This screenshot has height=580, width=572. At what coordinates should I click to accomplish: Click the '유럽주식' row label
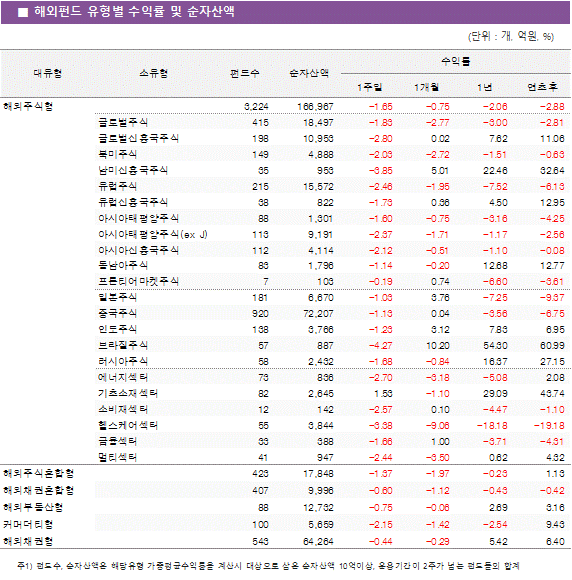[x=117, y=186]
